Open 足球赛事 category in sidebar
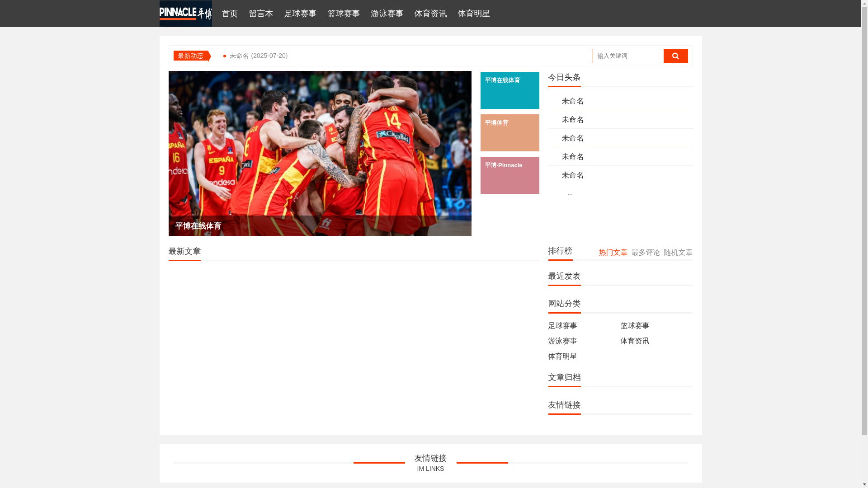868x488 pixels. pyautogui.click(x=562, y=326)
